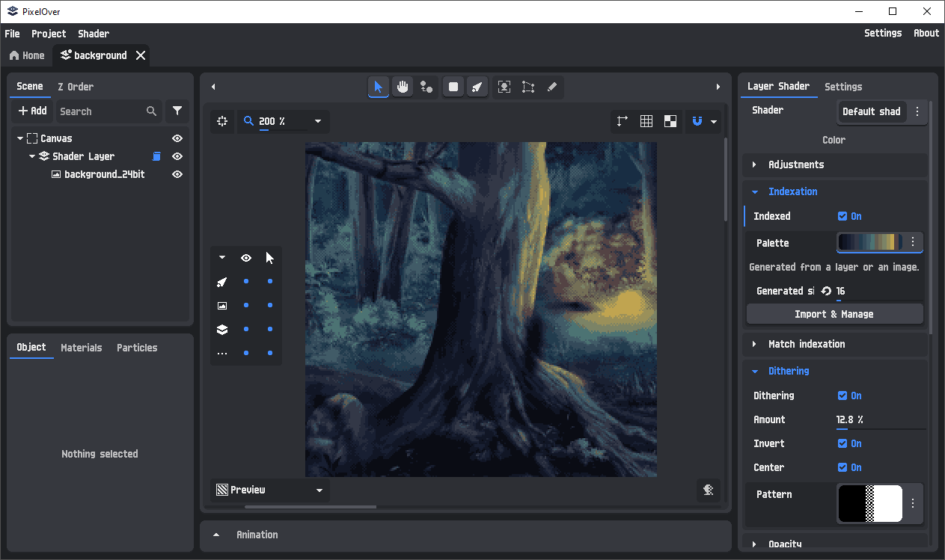Click the magnet snapping icon

coord(697,121)
